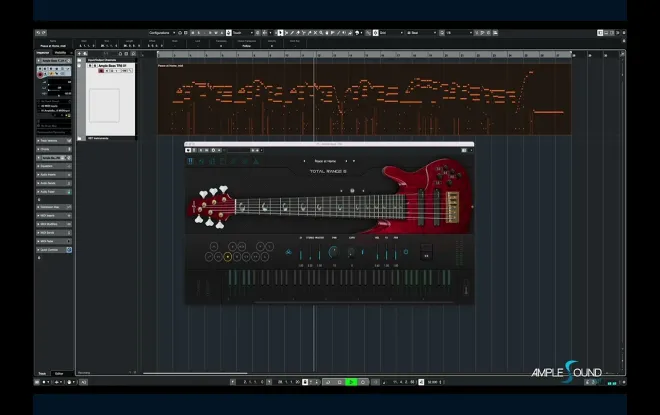This screenshot has height=415, width=660.
Task: Open the Grid snap type dropdown
Action: pyautogui.click(x=391, y=32)
